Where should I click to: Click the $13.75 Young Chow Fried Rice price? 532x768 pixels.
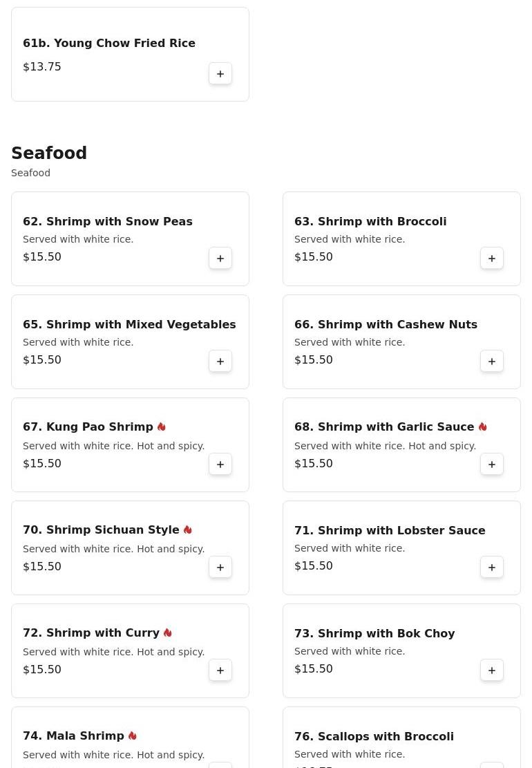click(42, 67)
